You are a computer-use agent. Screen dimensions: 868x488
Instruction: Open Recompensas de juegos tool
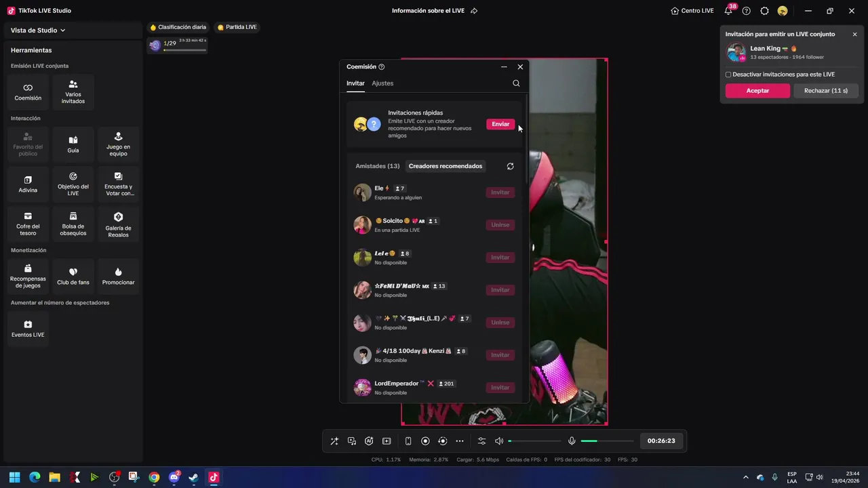point(28,277)
